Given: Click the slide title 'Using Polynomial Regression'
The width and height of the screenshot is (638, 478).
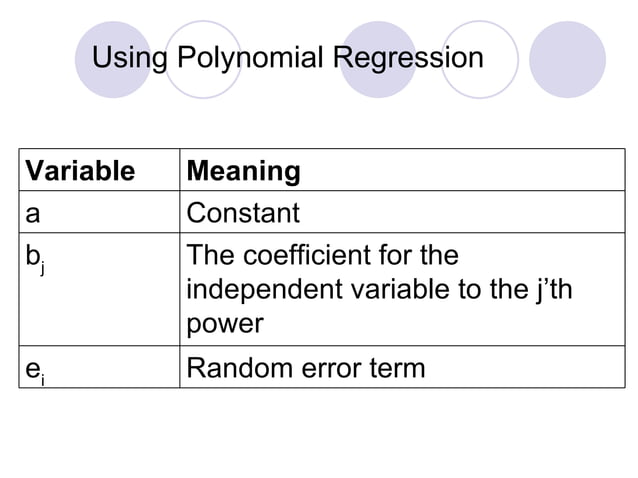Looking at the screenshot, I should [x=286, y=59].
